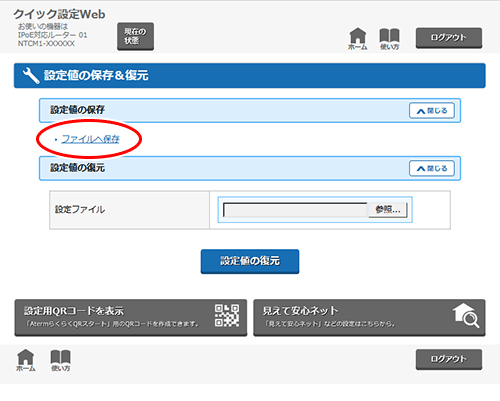The width and height of the screenshot is (500, 401).
Task: Click the 参照... browse button
Action: (x=388, y=210)
